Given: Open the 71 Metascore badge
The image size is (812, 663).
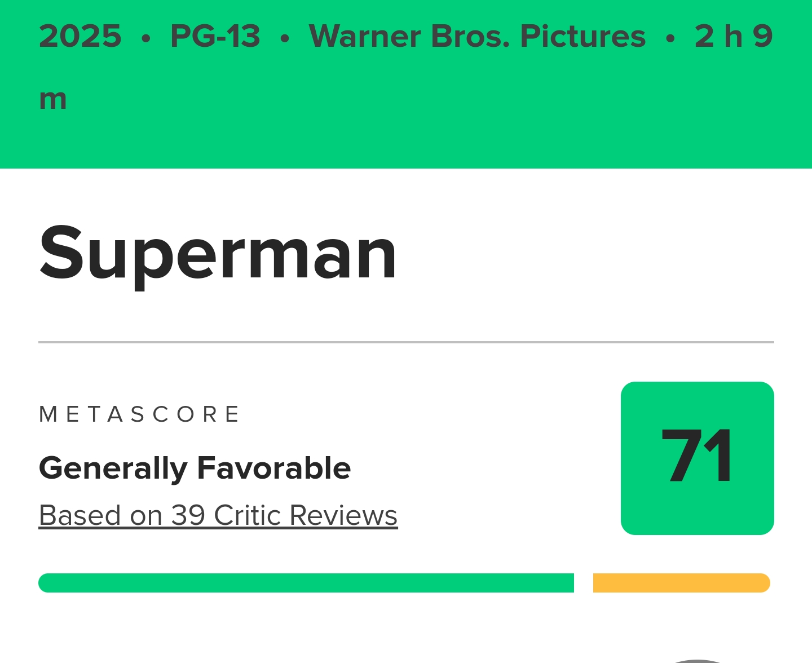Looking at the screenshot, I should click(x=697, y=458).
